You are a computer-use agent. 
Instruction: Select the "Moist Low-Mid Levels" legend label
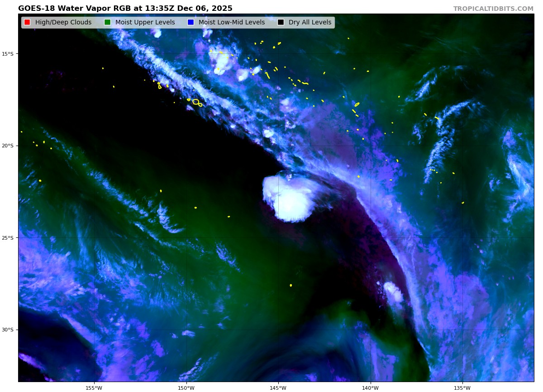pos(232,23)
